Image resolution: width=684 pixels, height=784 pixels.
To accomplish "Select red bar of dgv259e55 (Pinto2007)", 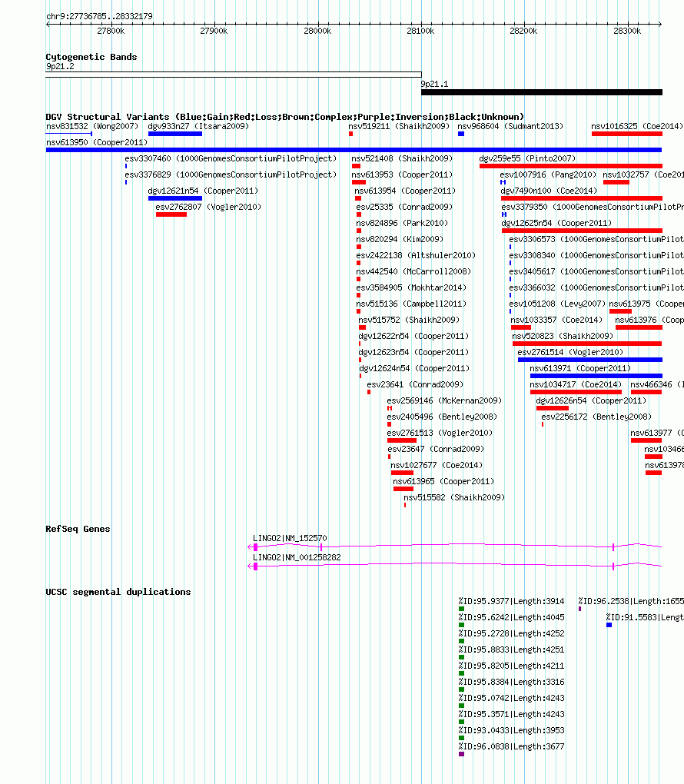I will pyautogui.click(x=570, y=166).
